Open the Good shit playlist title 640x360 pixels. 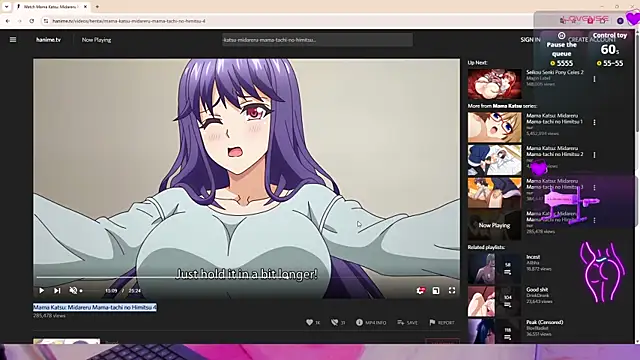[537, 289]
